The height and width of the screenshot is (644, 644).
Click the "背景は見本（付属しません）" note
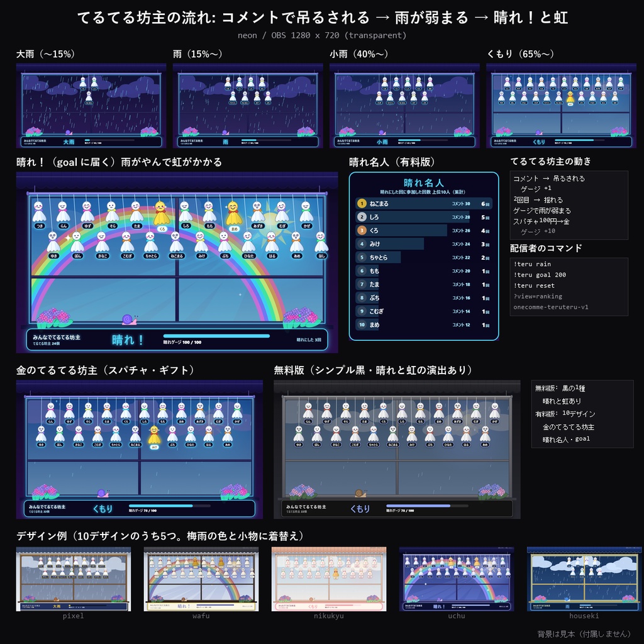[x=584, y=634]
